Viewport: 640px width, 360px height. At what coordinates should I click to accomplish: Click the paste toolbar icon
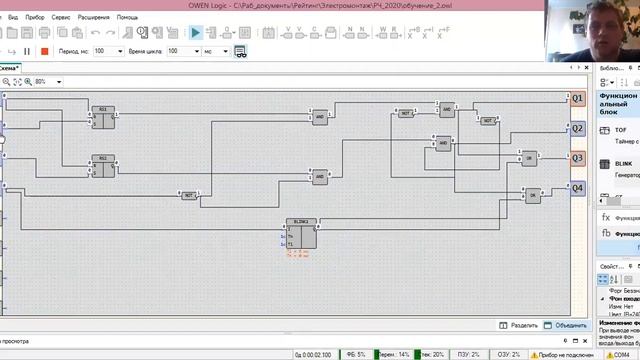tap(77, 33)
